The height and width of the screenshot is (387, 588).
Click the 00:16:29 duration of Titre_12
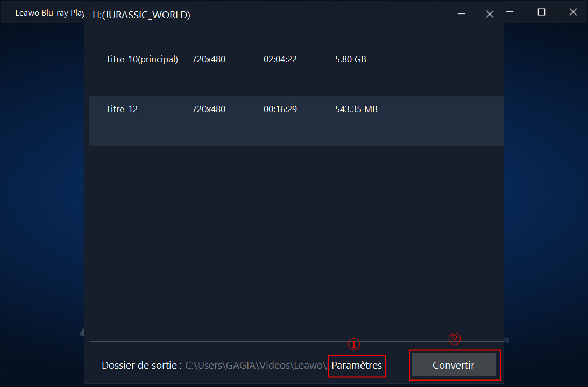[280, 109]
